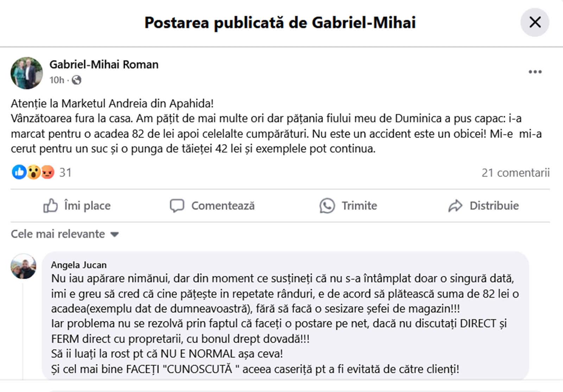
Task: Open the 21 comentarii link
Action: pos(515,173)
